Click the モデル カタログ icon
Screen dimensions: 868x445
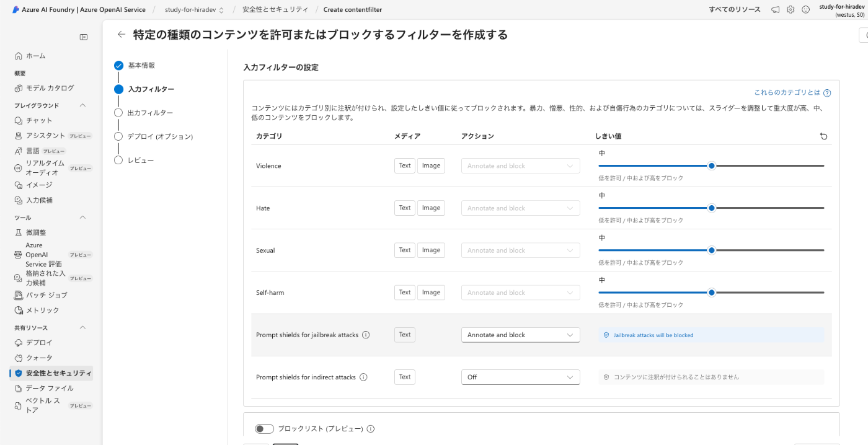18,88
